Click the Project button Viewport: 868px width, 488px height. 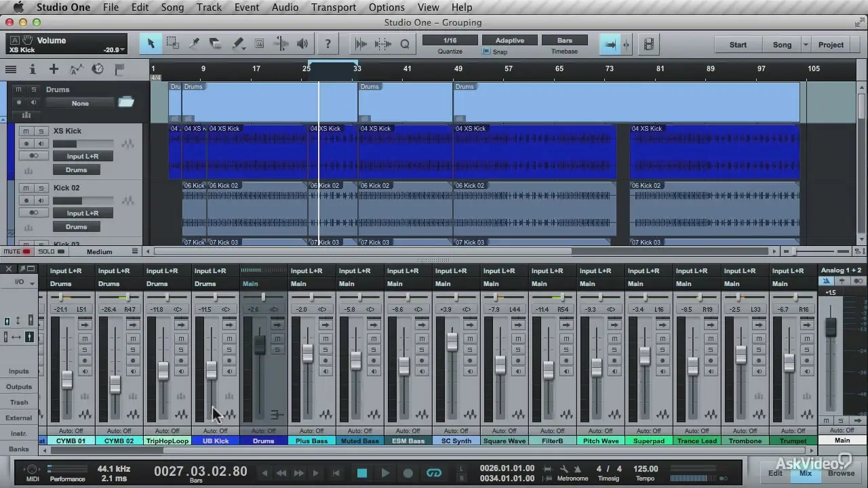[x=831, y=45]
